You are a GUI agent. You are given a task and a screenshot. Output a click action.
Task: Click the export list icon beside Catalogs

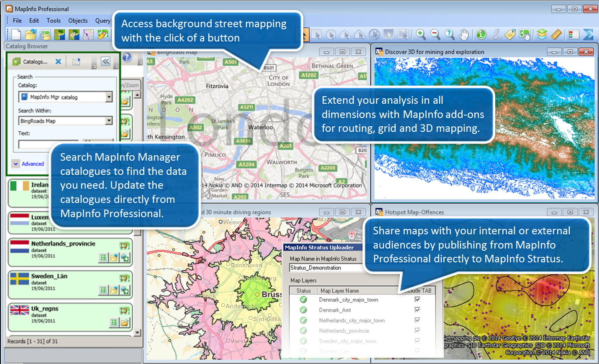(76, 62)
